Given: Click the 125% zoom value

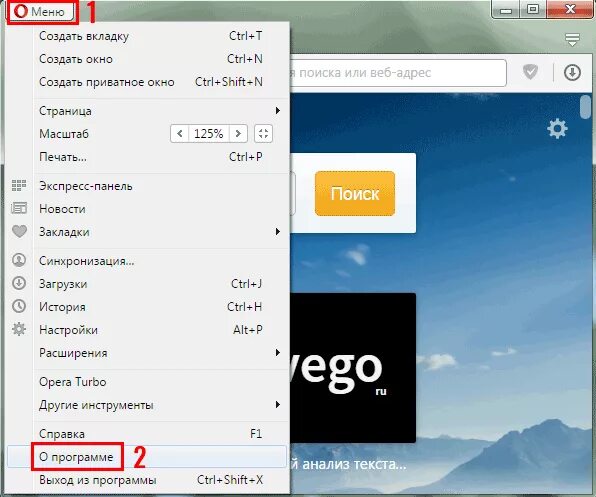Looking at the screenshot, I should pos(209,134).
